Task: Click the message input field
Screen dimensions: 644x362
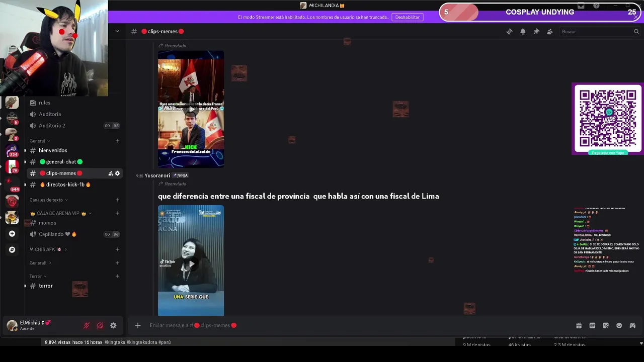Action: pos(352,325)
